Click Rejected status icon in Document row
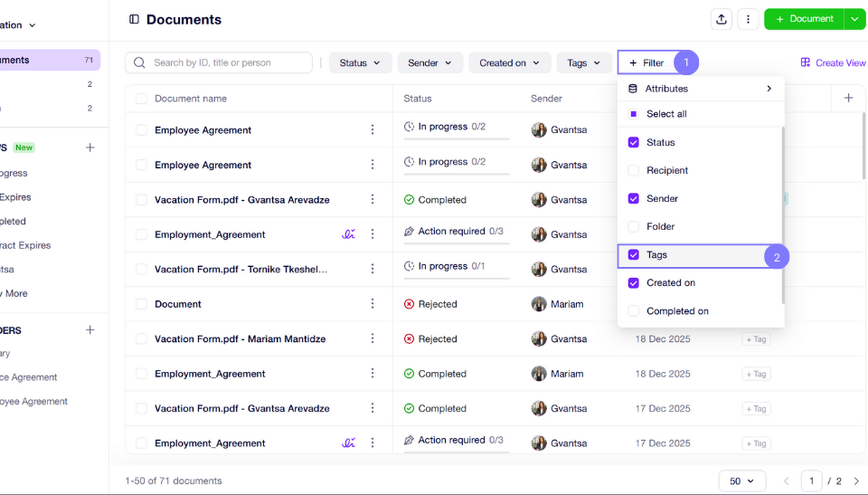Image resolution: width=868 pixels, height=495 pixels. [409, 304]
